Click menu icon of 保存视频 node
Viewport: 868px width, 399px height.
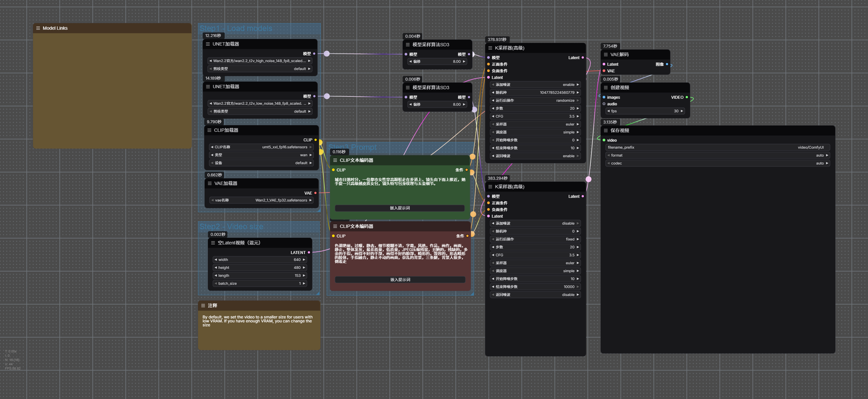click(606, 130)
